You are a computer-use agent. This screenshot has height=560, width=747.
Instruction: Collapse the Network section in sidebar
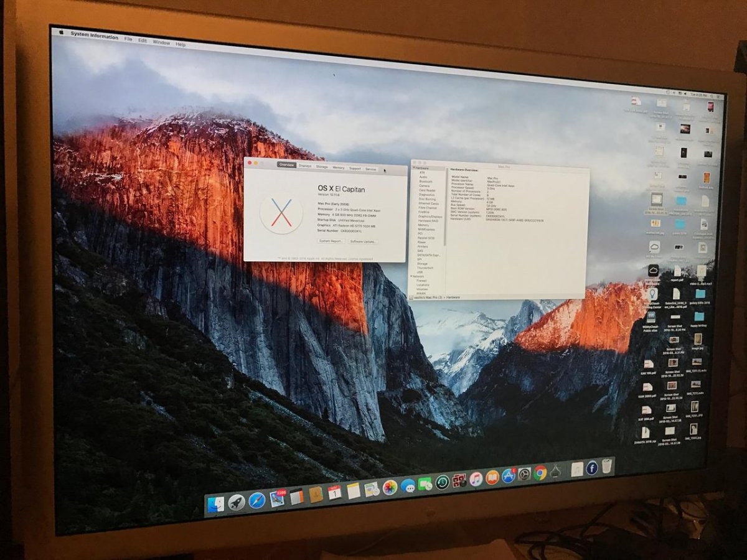(412, 276)
